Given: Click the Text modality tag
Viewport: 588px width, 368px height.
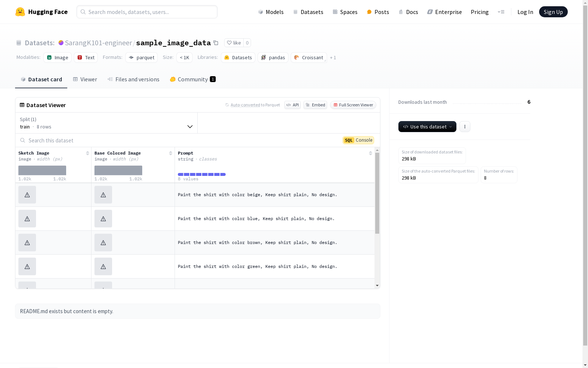Looking at the screenshot, I should tap(86, 57).
